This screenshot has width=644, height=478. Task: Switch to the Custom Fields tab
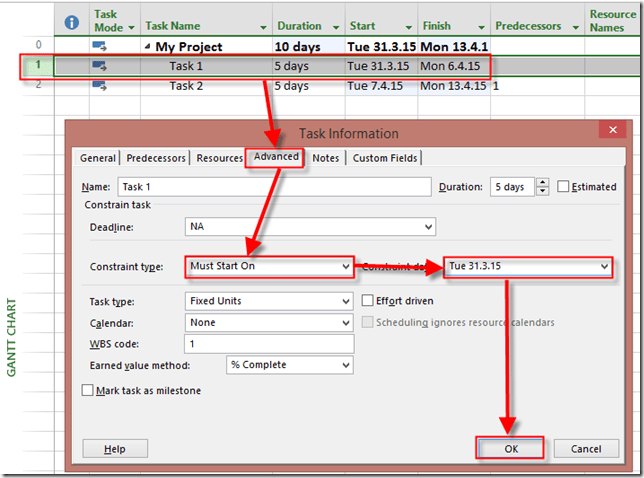[385, 158]
